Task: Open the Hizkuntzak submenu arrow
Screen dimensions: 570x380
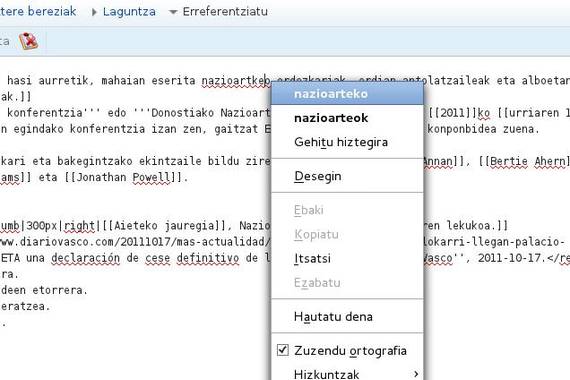Action: pos(416,374)
